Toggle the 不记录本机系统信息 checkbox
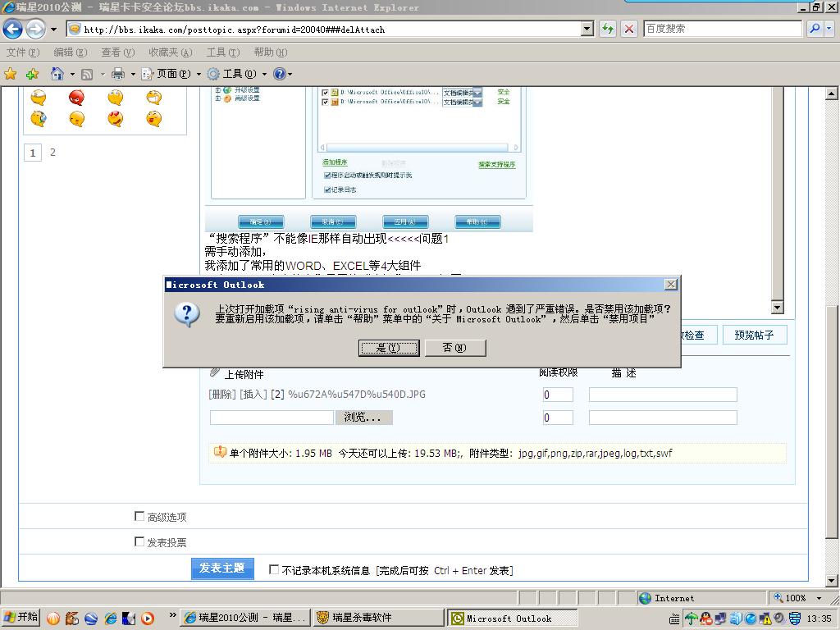 (x=274, y=569)
